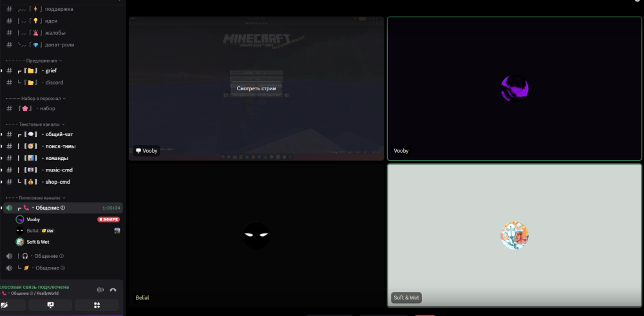Image resolution: width=644 pixels, height=316 pixels.
Task: Click the call timer 1:05:34
Action: pyautogui.click(x=111, y=208)
